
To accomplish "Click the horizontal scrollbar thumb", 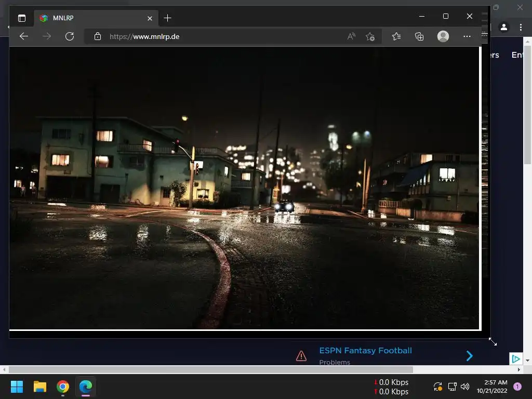I will [211, 369].
